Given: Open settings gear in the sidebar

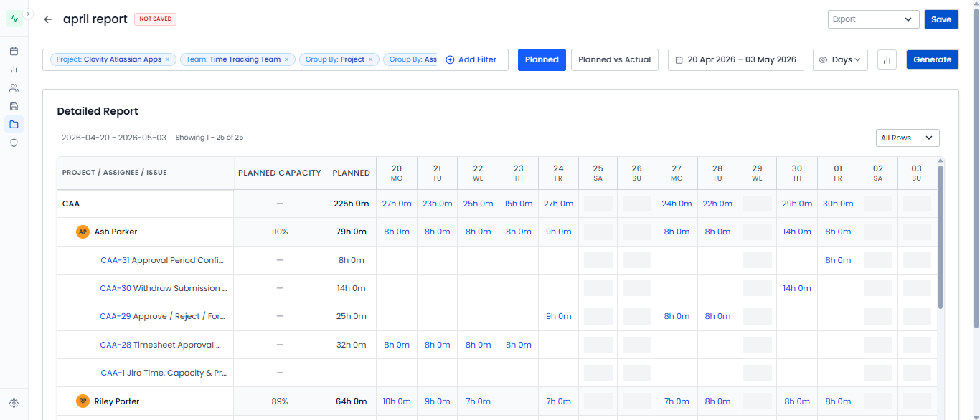Looking at the screenshot, I should point(14,404).
